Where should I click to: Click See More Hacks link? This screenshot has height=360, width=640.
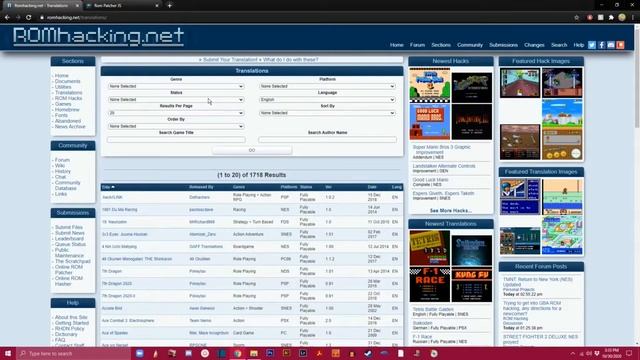click(451, 211)
